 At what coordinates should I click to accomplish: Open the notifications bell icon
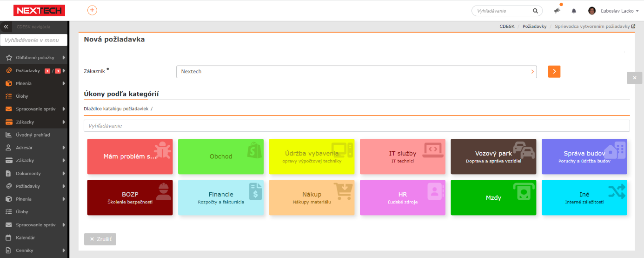(574, 11)
